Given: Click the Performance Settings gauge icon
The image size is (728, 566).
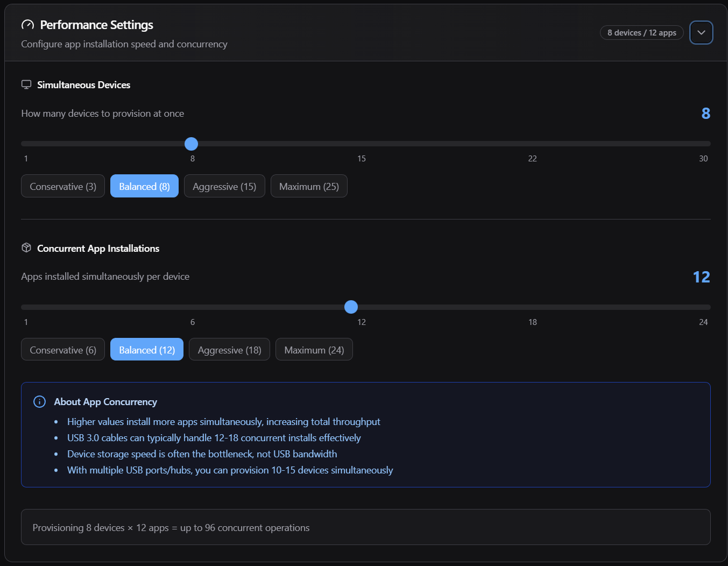Looking at the screenshot, I should [27, 25].
